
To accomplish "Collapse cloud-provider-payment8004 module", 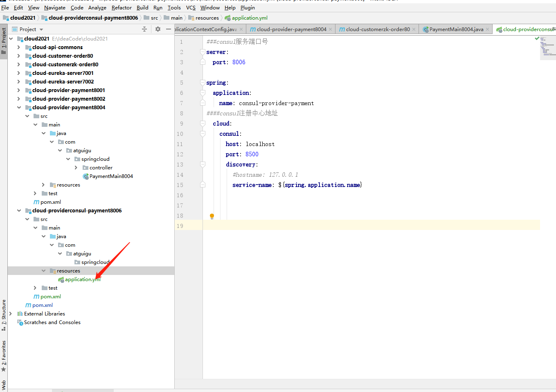I will (x=19, y=107).
